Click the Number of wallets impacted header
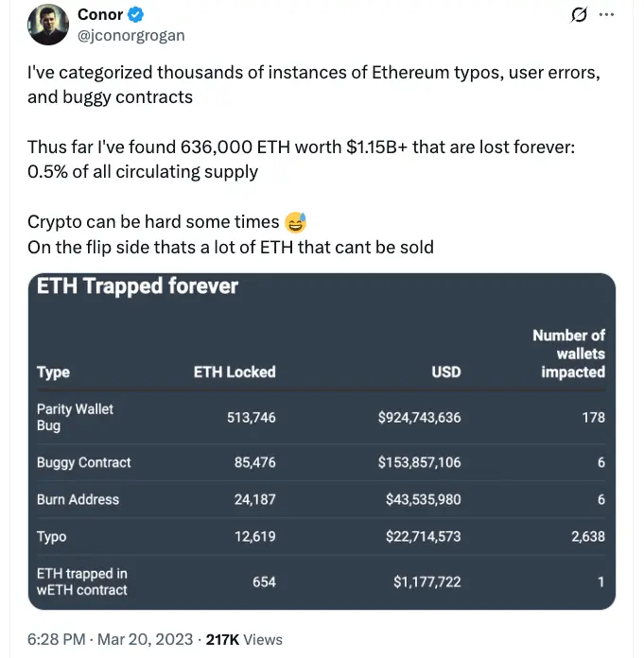644x658 pixels. pyautogui.click(x=568, y=354)
